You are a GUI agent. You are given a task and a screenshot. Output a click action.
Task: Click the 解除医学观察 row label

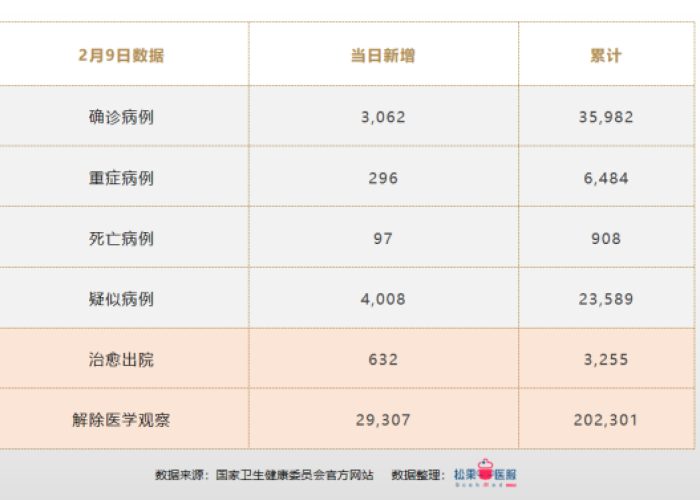point(121,420)
